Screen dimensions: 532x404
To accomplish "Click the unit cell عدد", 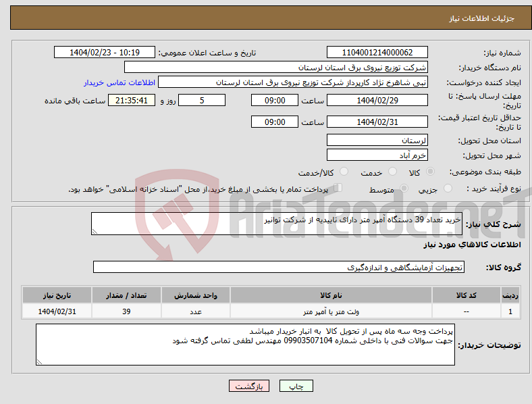I will pos(196,311).
